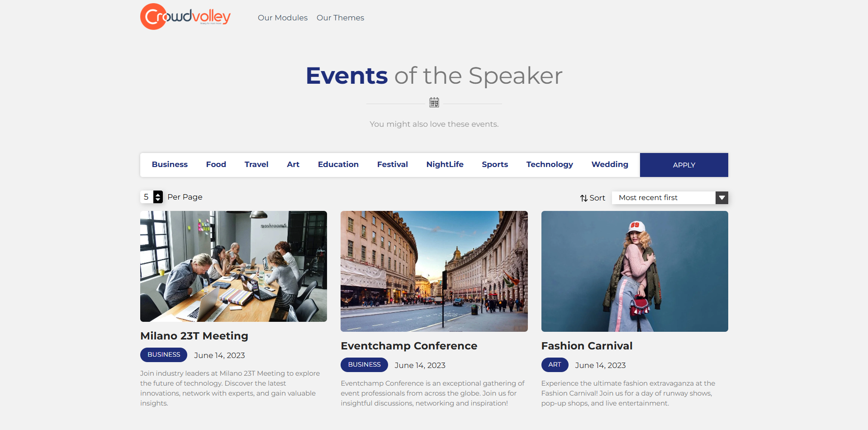Click the calendar icon below the heading
The image size is (868, 430).
(434, 102)
